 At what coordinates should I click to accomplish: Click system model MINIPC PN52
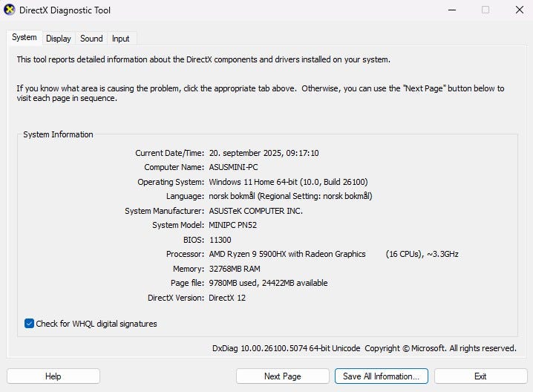[x=233, y=225]
